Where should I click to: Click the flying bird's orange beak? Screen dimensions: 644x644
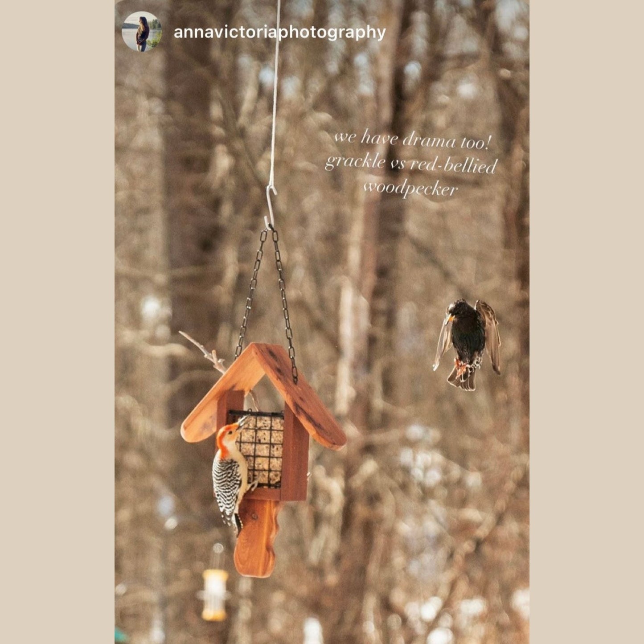(x=451, y=319)
